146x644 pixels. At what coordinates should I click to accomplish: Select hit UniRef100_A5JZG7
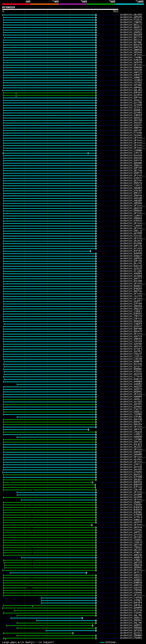(131, 447)
